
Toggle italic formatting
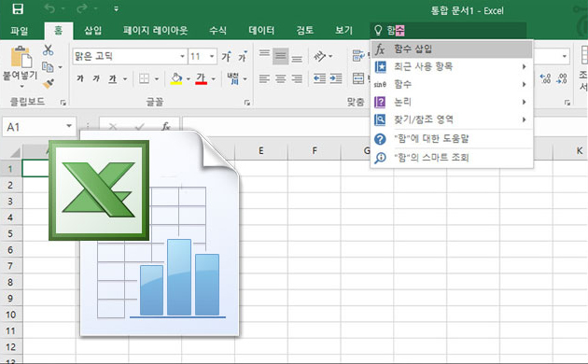pyautogui.click(x=96, y=78)
